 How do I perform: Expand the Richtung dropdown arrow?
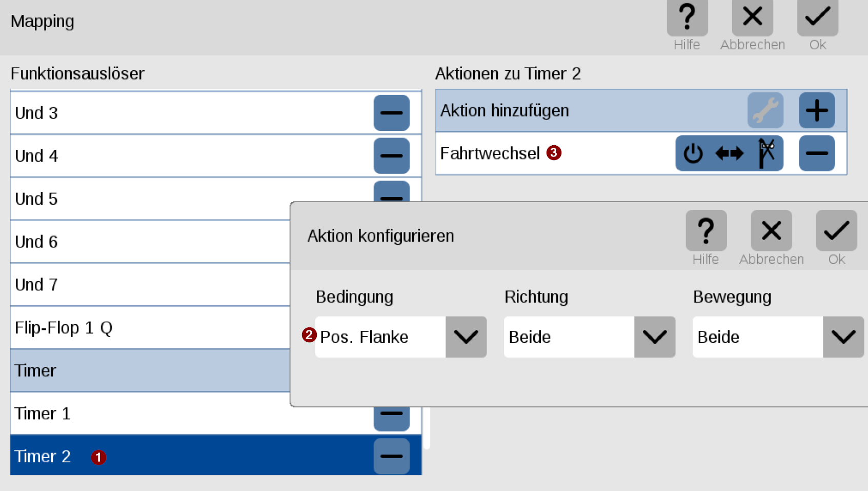[x=655, y=337]
